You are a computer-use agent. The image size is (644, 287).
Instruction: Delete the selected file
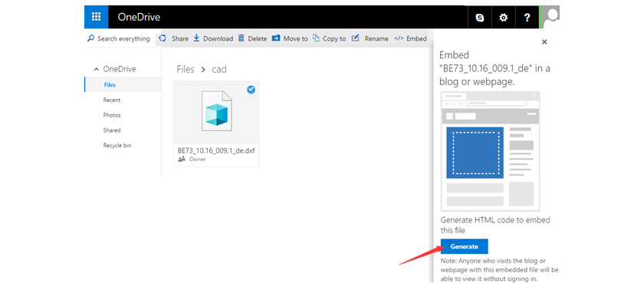[x=252, y=38]
